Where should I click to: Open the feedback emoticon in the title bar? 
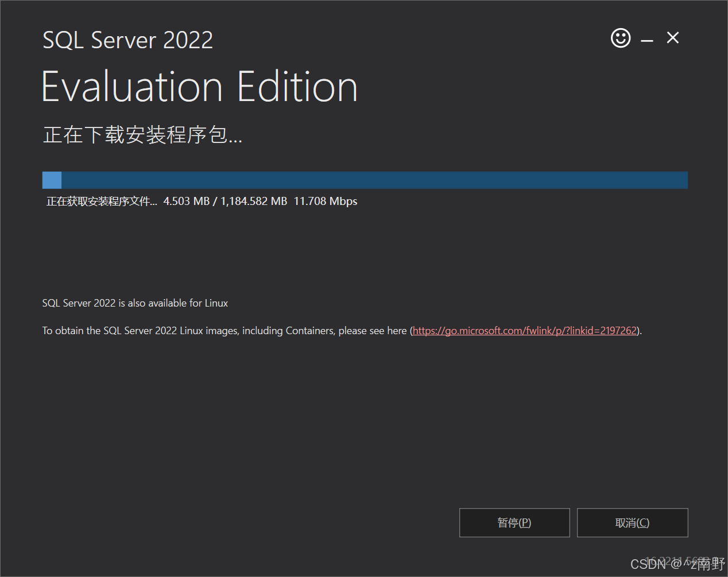621,38
